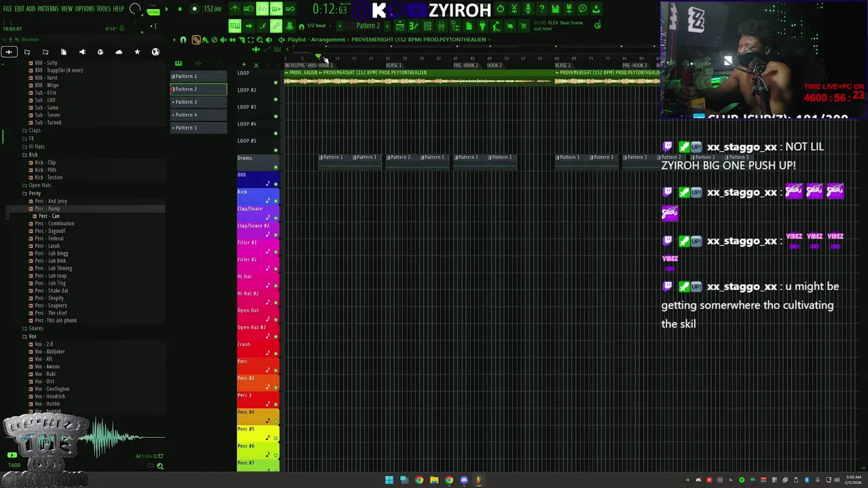Open the step sequencer arrow icon
868x488 pixels.
pyautogui.click(x=249, y=26)
